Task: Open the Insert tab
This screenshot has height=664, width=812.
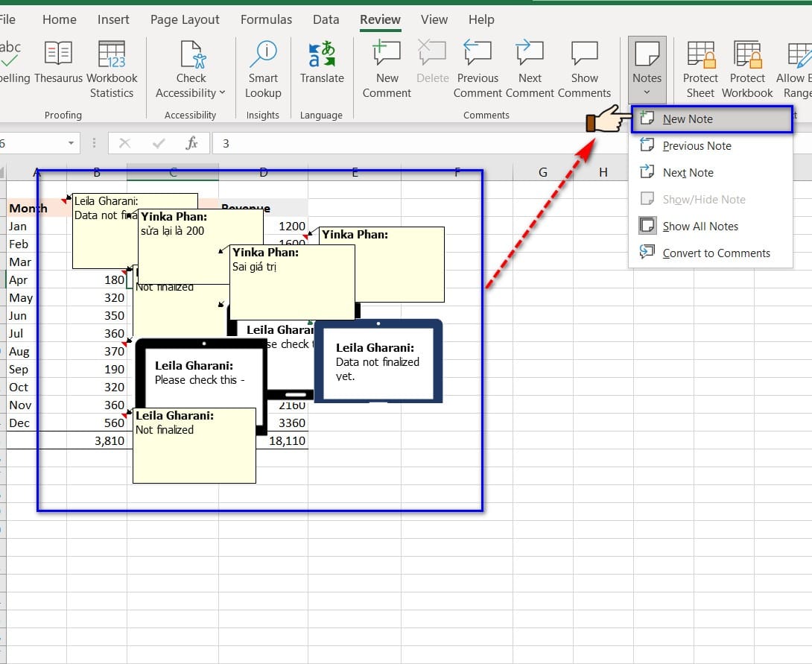Action: [x=113, y=19]
